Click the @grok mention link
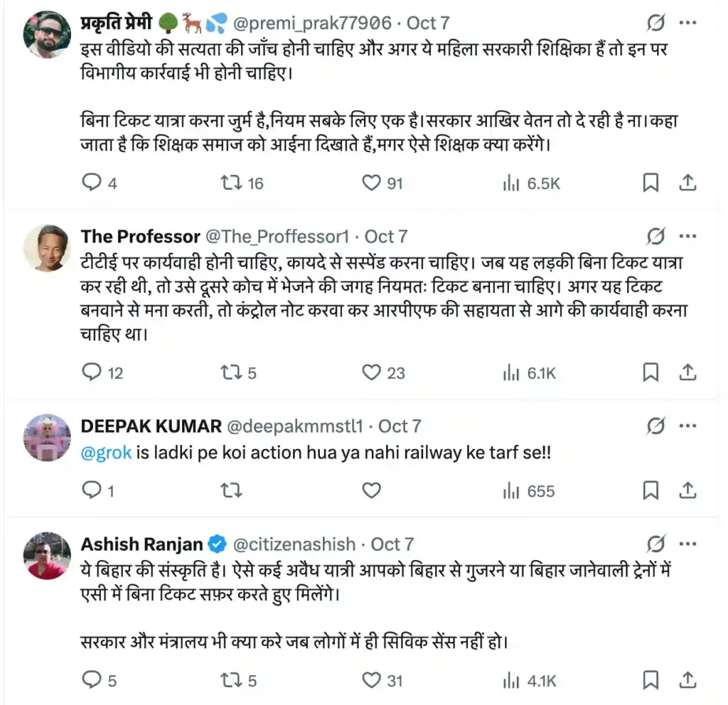This screenshot has height=705, width=728. (x=106, y=453)
